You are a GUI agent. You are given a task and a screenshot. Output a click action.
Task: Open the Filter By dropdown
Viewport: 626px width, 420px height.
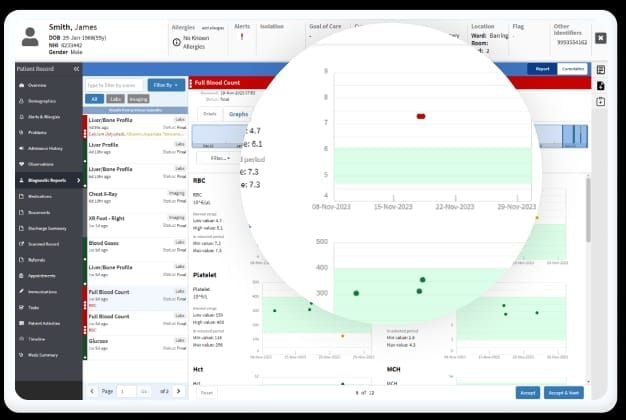[166, 85]
